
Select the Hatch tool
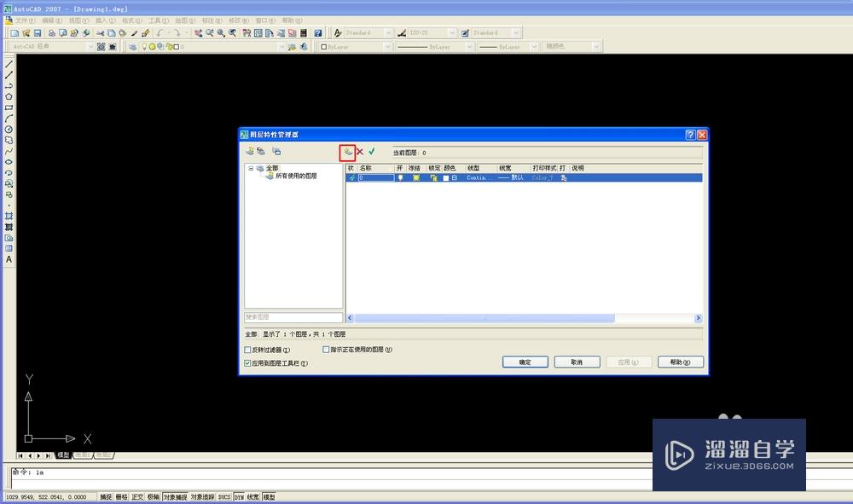tap(9, 217)
